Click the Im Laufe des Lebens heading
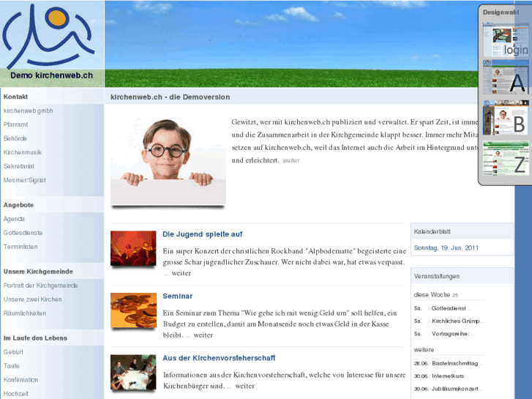Viewport: 532px width, 399px height. click(x=35, y=338)
